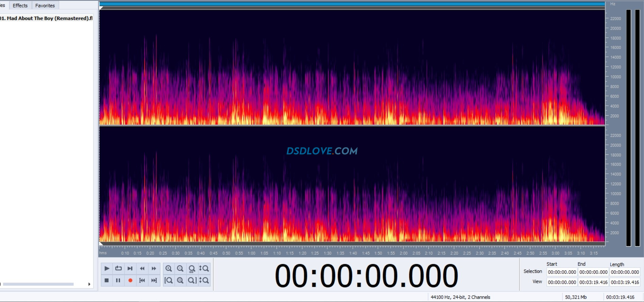Click the lower channel spectrogram

pyautogui.click(x=352, y=184)
